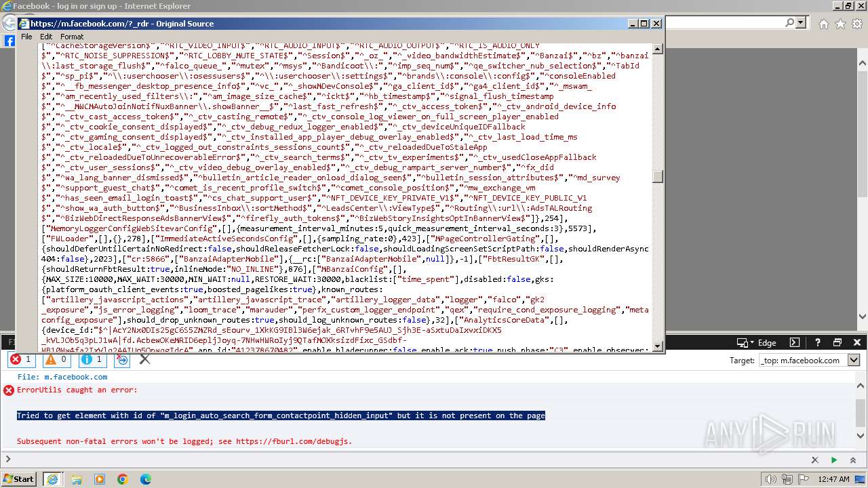Minimize the Original Source window
Image resolution: width=868 pixels, height=488 pixels.
click(633, 23)
